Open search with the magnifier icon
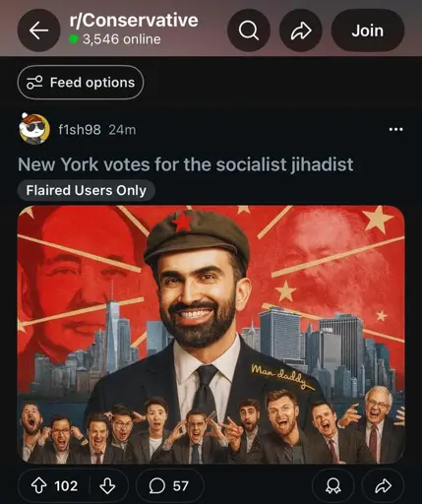 click(249, 31)
